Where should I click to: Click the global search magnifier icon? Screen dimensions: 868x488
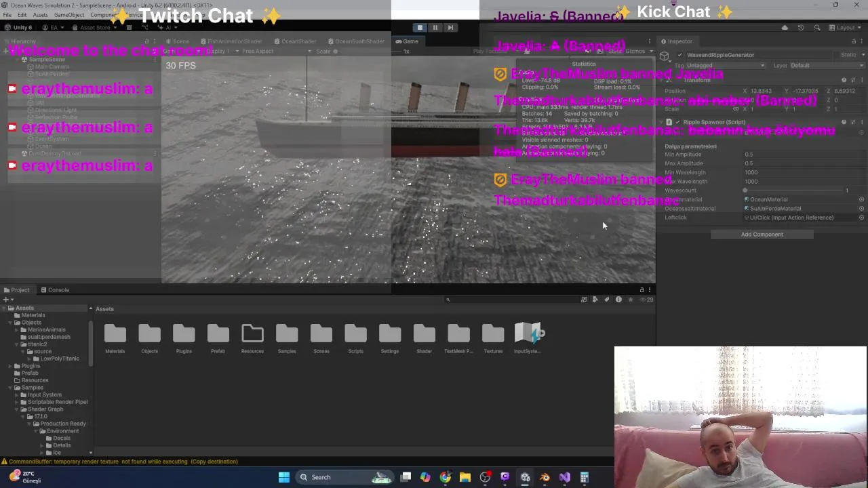[816, 28]
